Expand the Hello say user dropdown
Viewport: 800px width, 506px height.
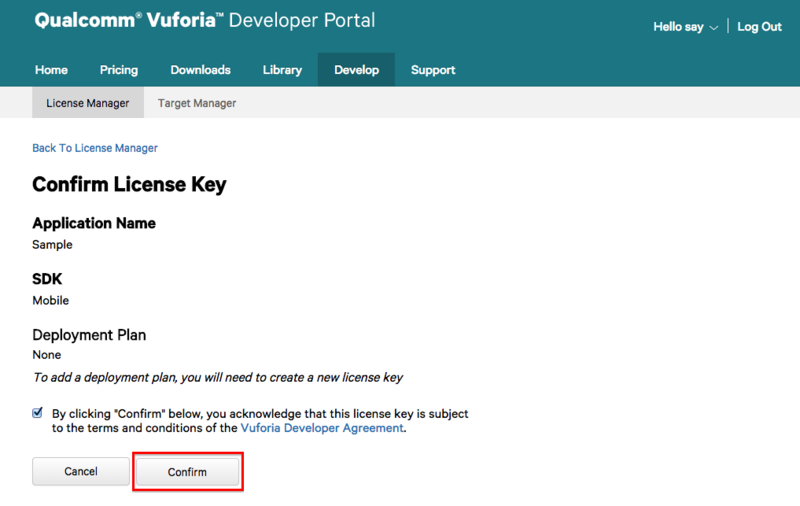(685, 27)
